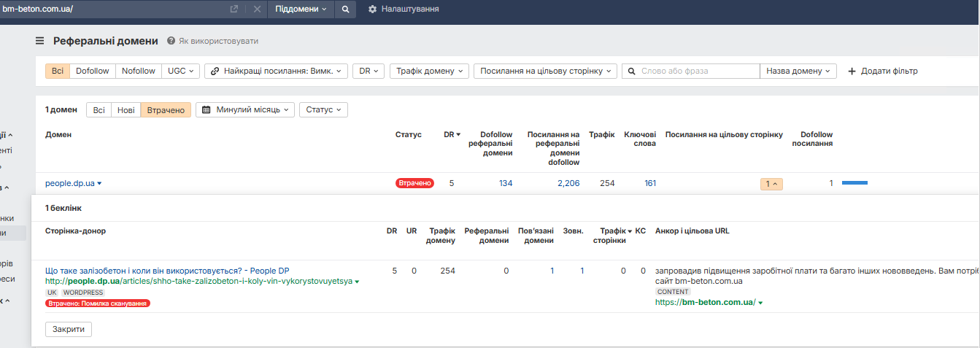The image size is (980, 348).
Task: Open the hamburger menu beside Реферальні домени
Action: click(x=40, y=41)
